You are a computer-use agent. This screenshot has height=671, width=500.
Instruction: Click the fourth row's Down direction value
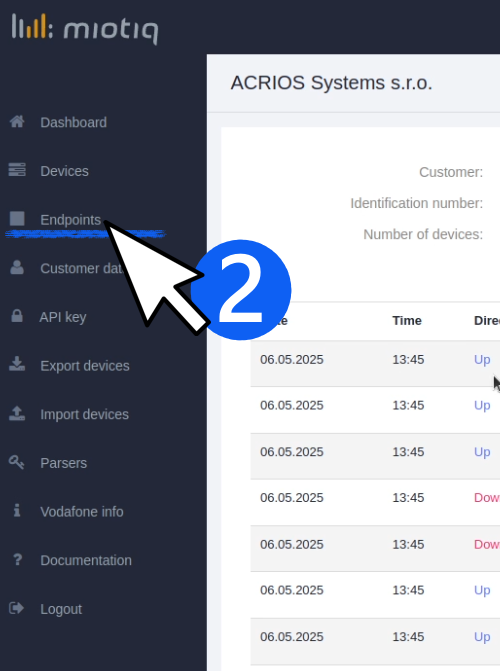(x=487, y=498)
